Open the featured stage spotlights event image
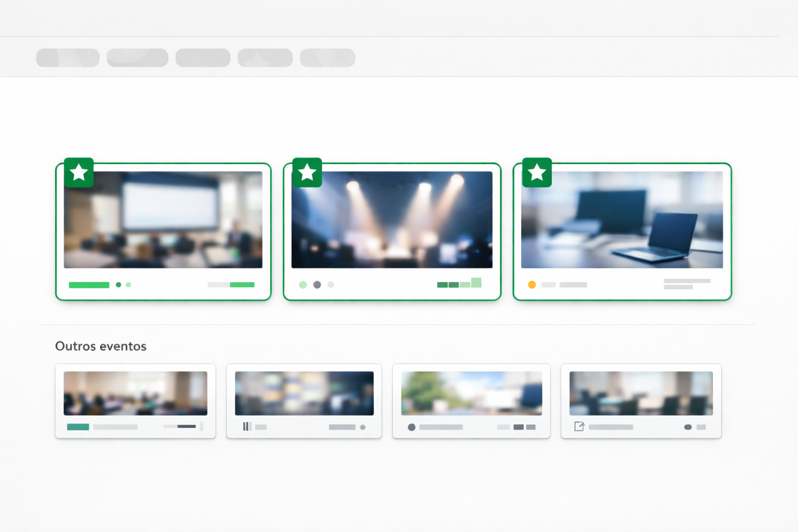 pos(392,220)
